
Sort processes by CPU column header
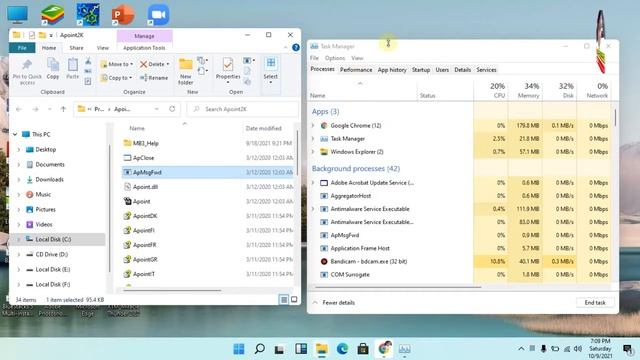point(491,90)
